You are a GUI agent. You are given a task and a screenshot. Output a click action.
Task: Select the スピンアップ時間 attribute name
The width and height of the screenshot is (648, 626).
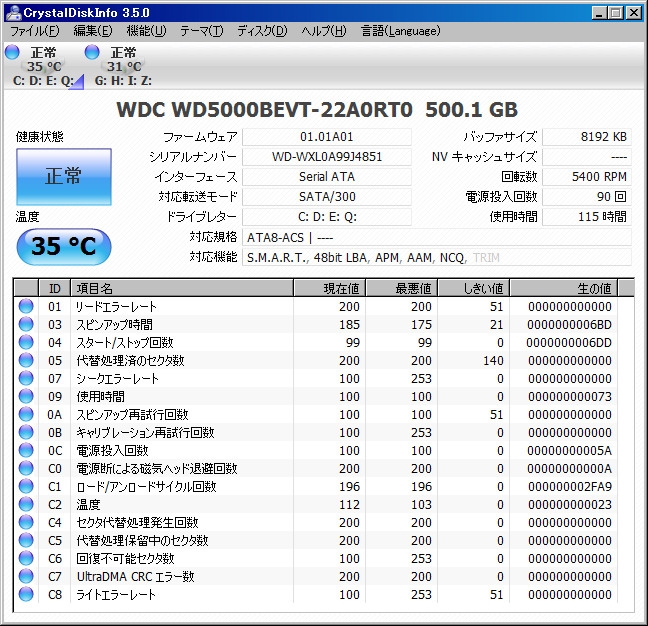pos(114,324)
